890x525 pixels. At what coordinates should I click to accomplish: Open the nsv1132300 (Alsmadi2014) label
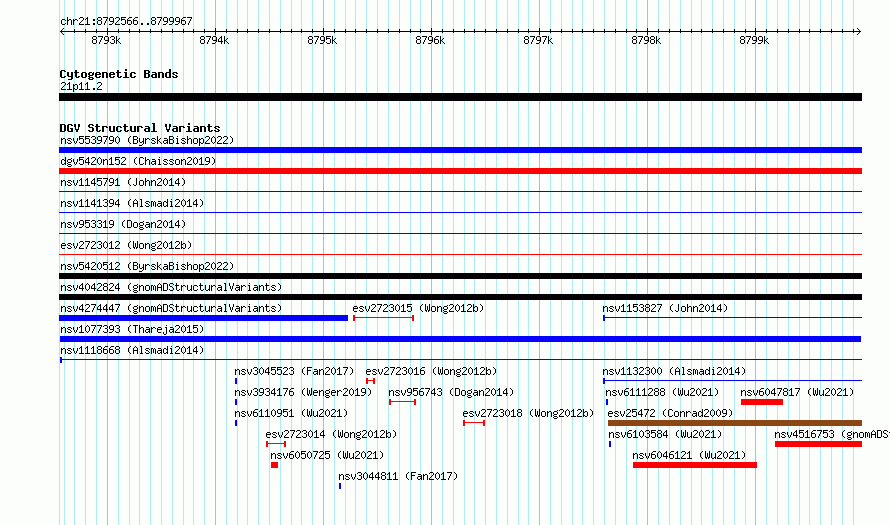point(674,371)
